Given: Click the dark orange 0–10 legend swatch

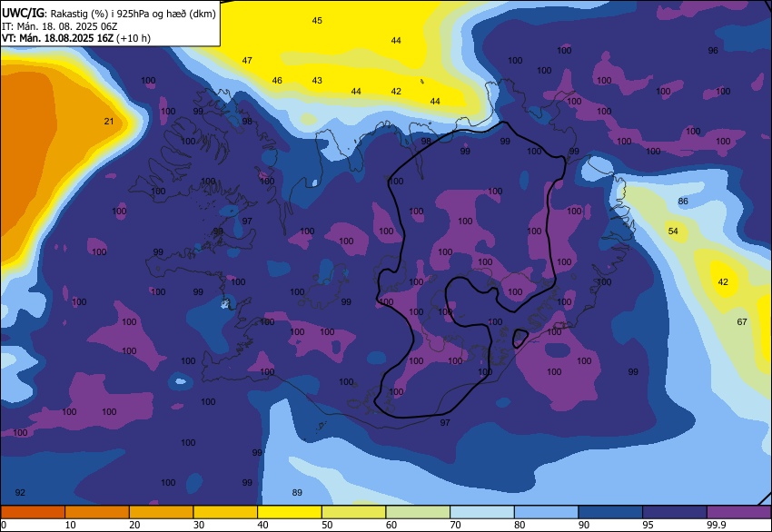Looking at the screenshot, I should 33,512.
